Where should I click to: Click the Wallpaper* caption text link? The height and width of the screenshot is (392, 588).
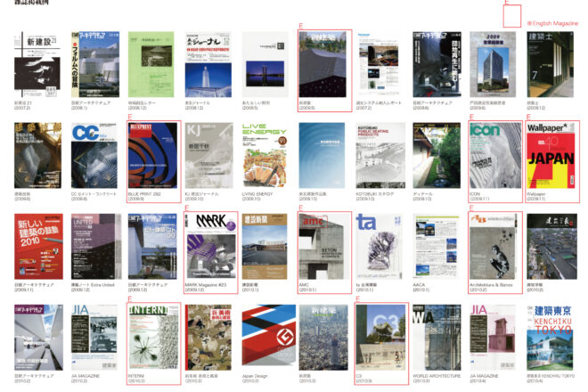539,193
